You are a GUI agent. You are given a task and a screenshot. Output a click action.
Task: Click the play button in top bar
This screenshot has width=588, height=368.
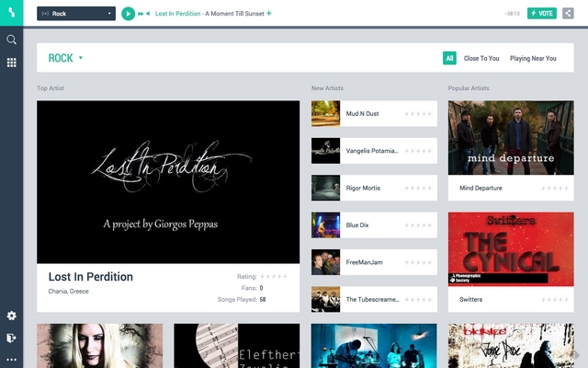click(x=128, y=14)
